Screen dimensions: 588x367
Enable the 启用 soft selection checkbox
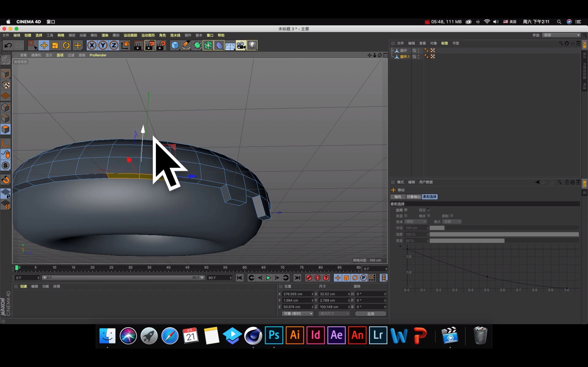coord(406,210)
